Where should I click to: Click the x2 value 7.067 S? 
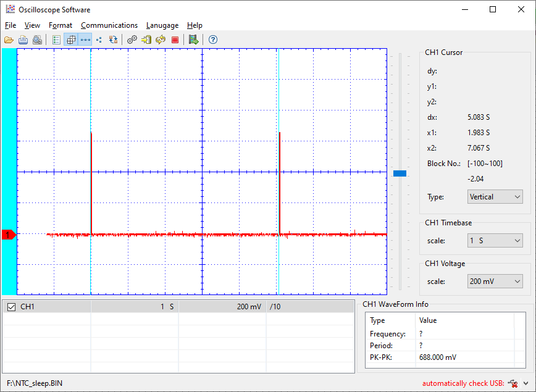click(479, 148)
